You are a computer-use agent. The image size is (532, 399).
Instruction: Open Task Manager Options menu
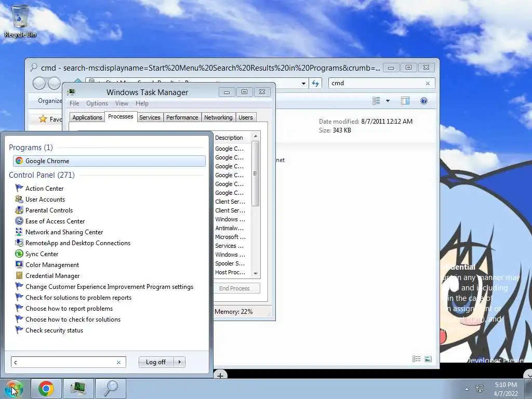click(97, 103)
